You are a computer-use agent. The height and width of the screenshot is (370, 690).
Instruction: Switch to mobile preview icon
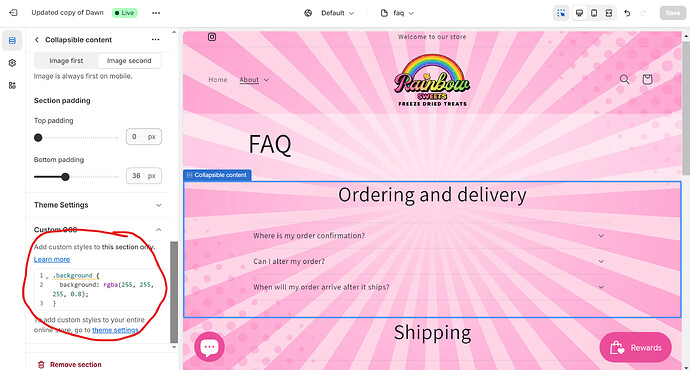pos(594,13)
